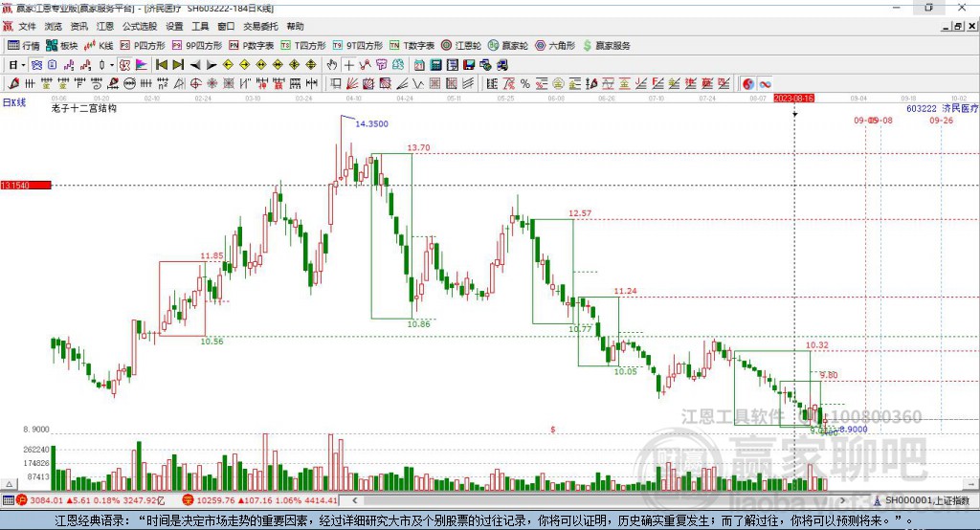Image resolution: width=980 pixels, height=530 pixels.
Task: Select the hand pan tool
Action: 331,65
